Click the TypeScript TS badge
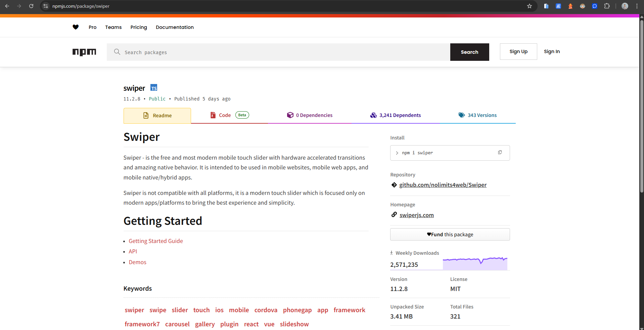This screenshot has height=330, width=644. tap(154, 88)
